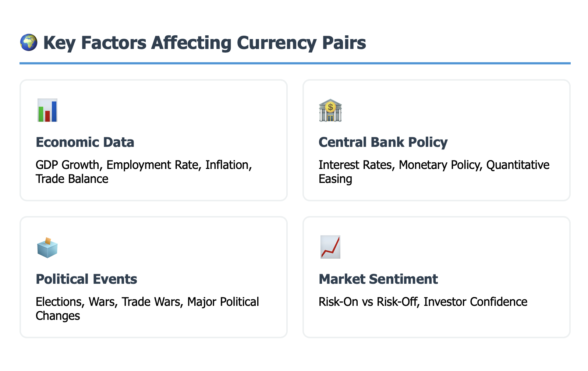Click the Central Bank Policy heading
The image size is (588, 371).
(383, 142)
